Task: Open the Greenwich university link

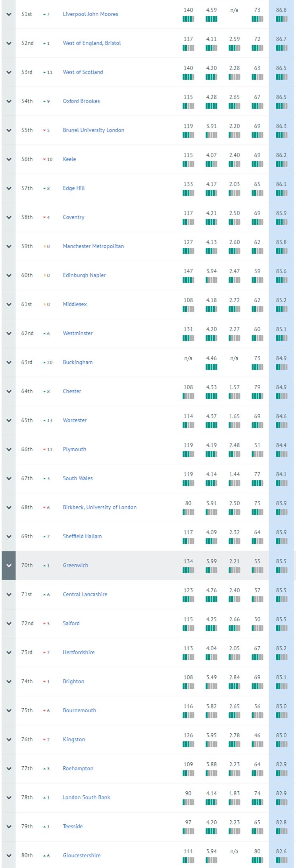Action: pos(75,565)
